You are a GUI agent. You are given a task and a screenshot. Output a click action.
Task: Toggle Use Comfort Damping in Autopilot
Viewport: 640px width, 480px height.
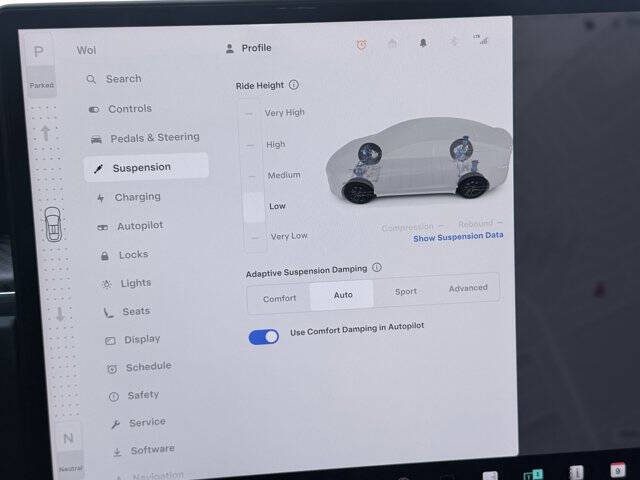pyautogui.click(x=264, y=337)
